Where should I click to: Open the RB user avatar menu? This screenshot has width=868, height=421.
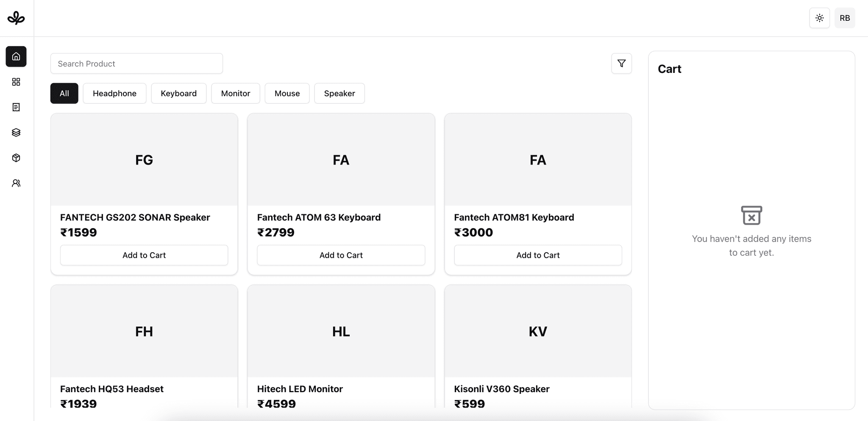click(845, 18)
